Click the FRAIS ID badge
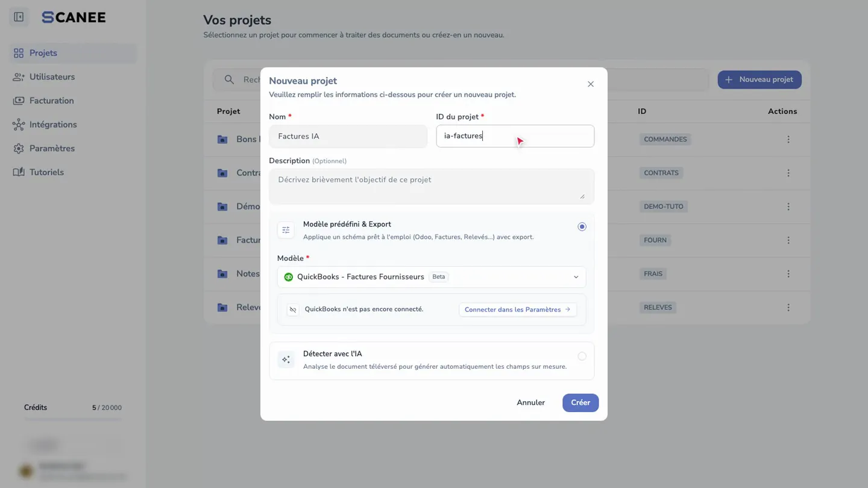The height and width of the screenshot is (488, 868). pyautogui.click(x=653, y=274)
